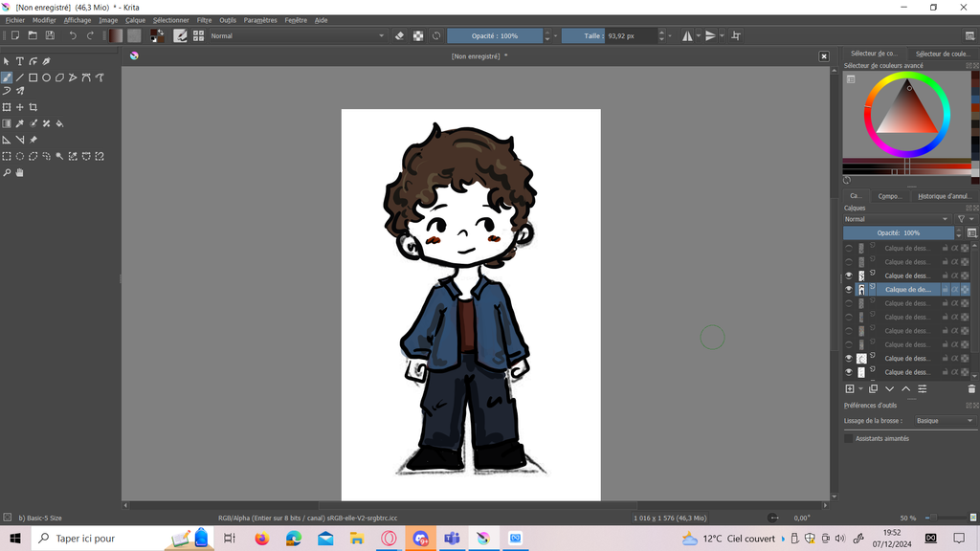
Task: Select the Rectangle shape tool
Action: pyautogui.click(x=33, y=77)
